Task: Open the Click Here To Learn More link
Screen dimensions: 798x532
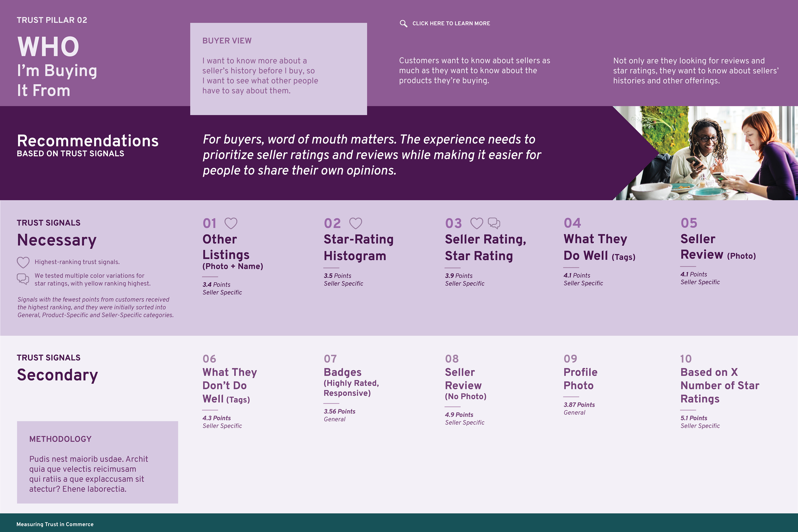Action: pyautogui.click(x=451, y=23)
